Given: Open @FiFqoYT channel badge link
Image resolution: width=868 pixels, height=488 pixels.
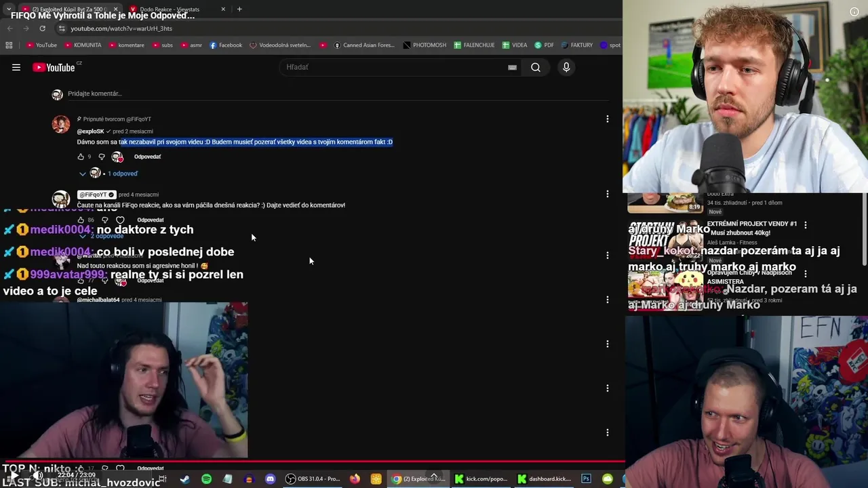Looking at the screenshot, I should 96,195.
